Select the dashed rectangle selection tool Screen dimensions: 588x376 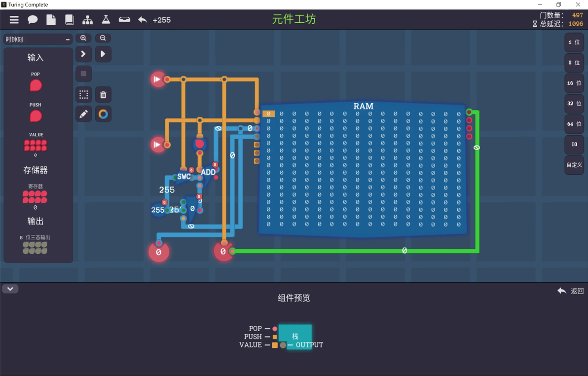pos(84,95)
